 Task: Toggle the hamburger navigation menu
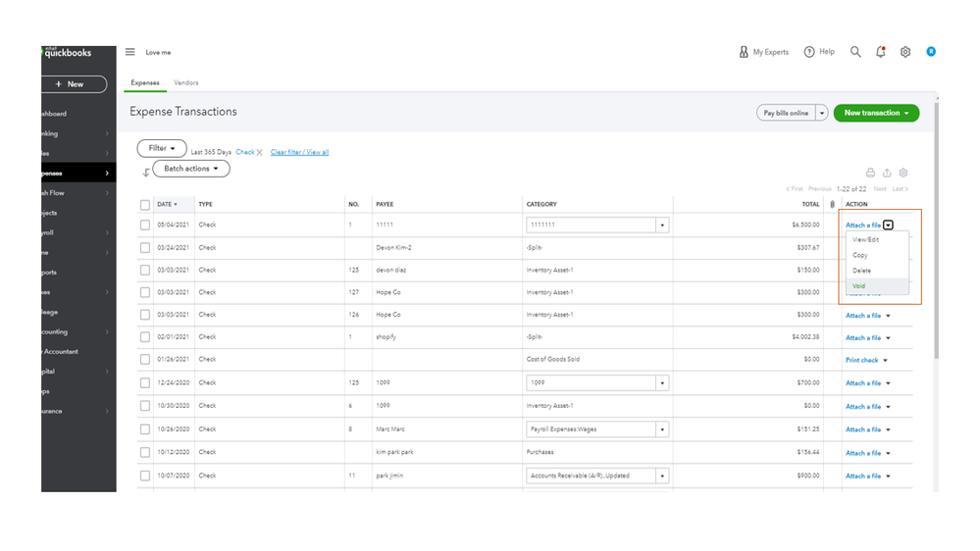(130, 52)
